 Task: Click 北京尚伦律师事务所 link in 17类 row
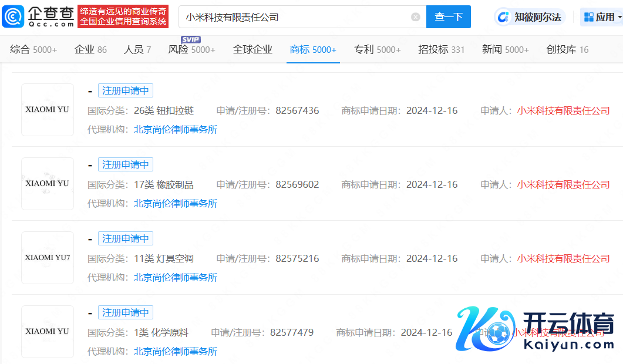(x=176, y=203)
